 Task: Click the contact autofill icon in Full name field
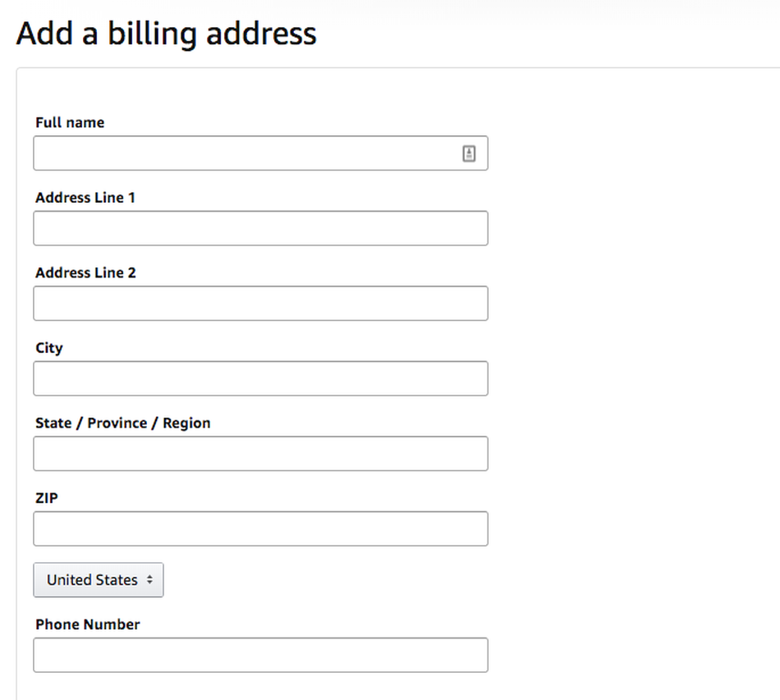(469, 153)
